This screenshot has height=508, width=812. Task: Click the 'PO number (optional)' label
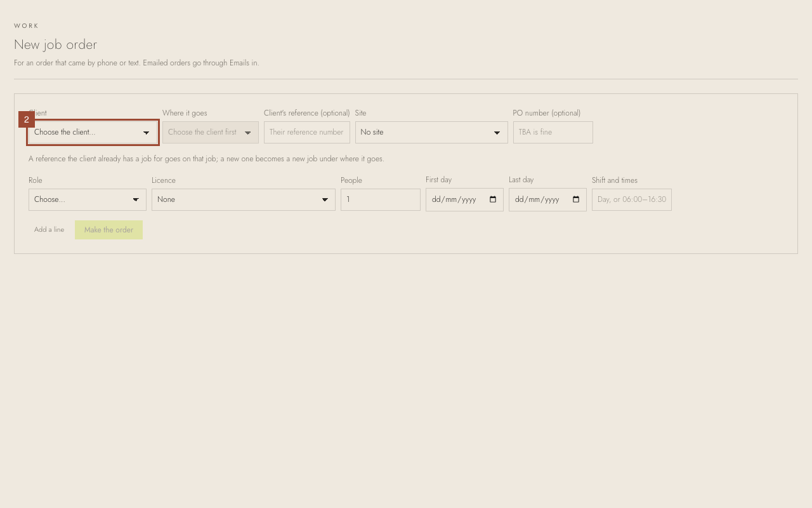[547, 113]
